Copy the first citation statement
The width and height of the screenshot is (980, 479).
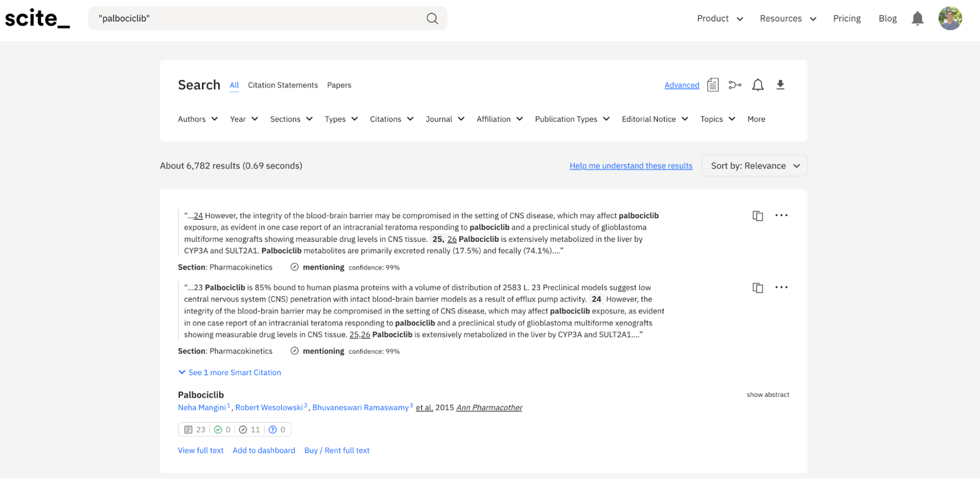click(757, 216)
